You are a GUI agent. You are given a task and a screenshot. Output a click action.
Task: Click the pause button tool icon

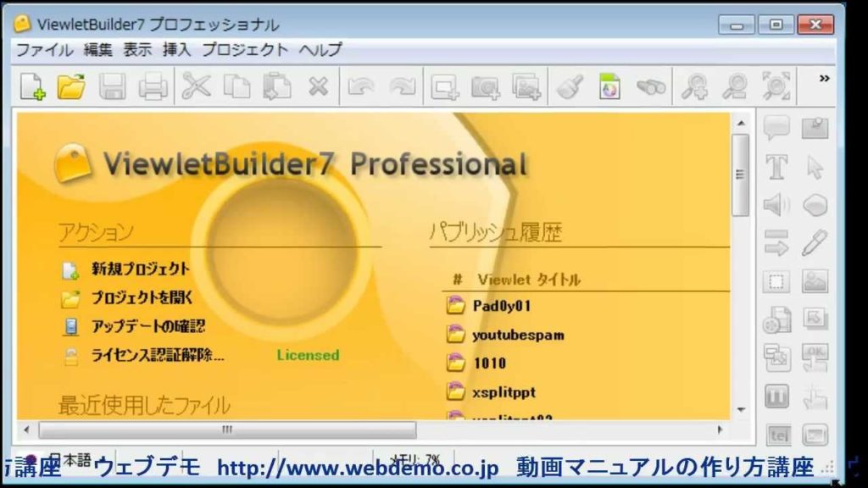coord(776,396)
